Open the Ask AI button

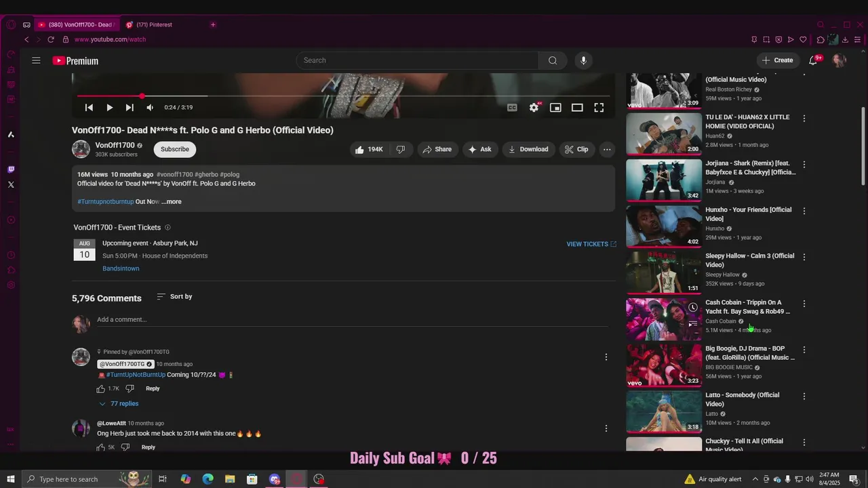click(x=479, y=150)
